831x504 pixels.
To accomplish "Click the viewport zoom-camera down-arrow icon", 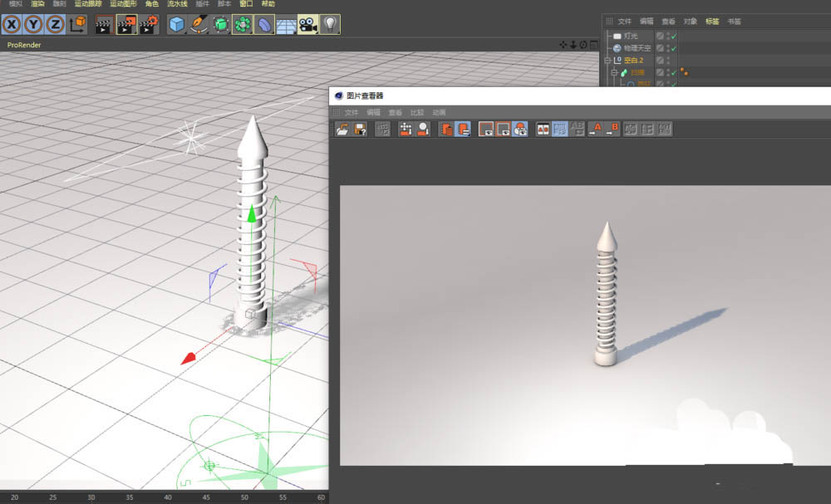I will 573,45.
